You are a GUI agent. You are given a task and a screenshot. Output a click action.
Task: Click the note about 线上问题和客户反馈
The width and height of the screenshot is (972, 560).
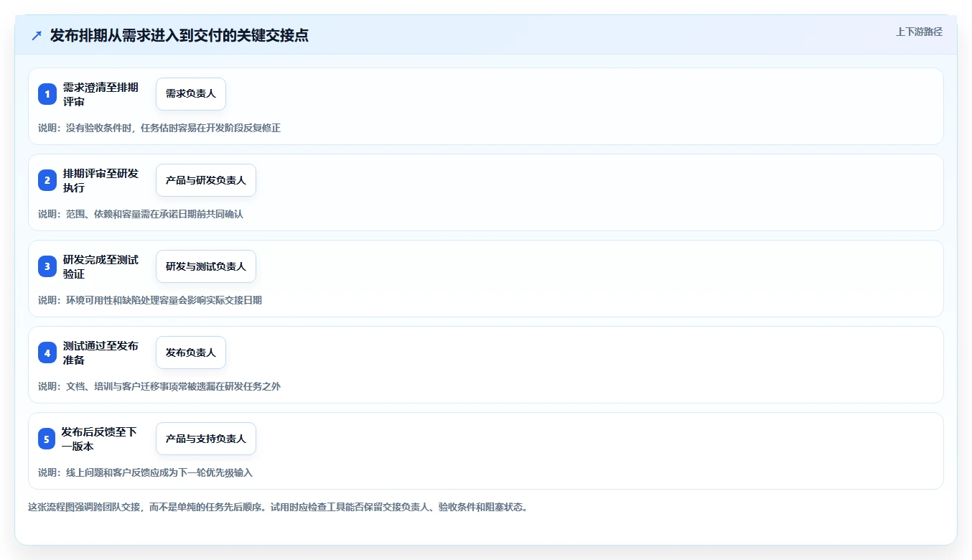(x=146, y=472)
